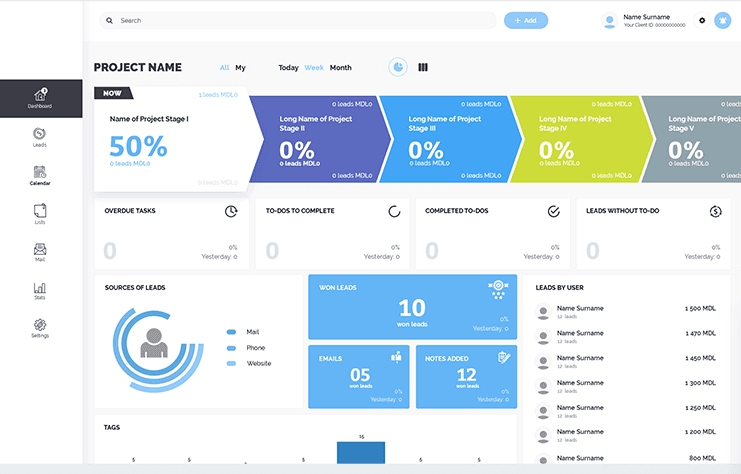741x474 pixels.
Task: Open the Stats sidebar icon
Action: click(40, 291)
